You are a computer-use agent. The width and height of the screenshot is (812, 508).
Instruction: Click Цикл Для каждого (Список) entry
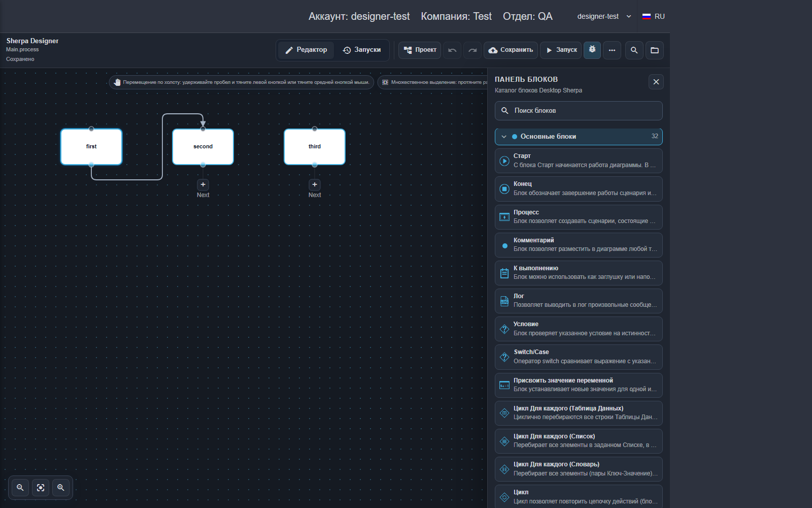579,441
